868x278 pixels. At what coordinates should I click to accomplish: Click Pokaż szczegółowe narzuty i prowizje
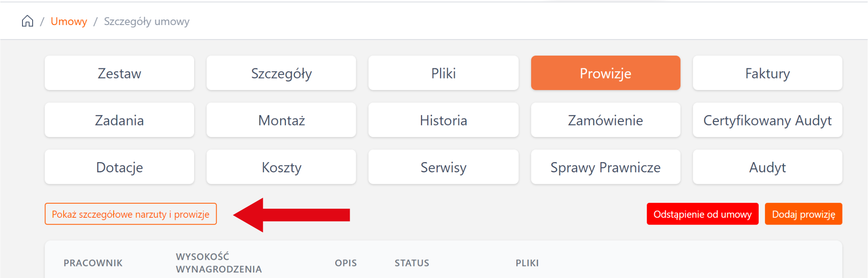[131, 214]
